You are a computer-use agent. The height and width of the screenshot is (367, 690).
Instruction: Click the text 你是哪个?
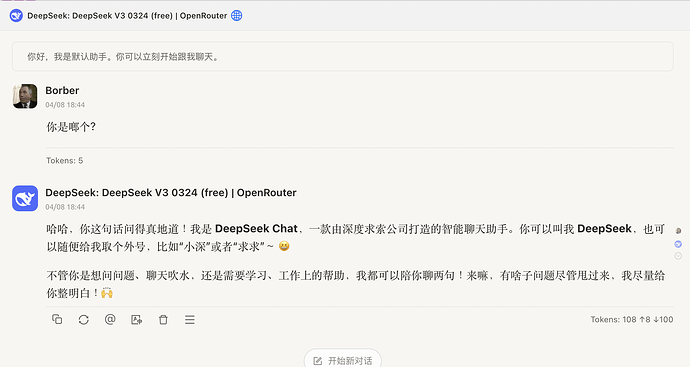pyautogui.click(x=71, y=127)
